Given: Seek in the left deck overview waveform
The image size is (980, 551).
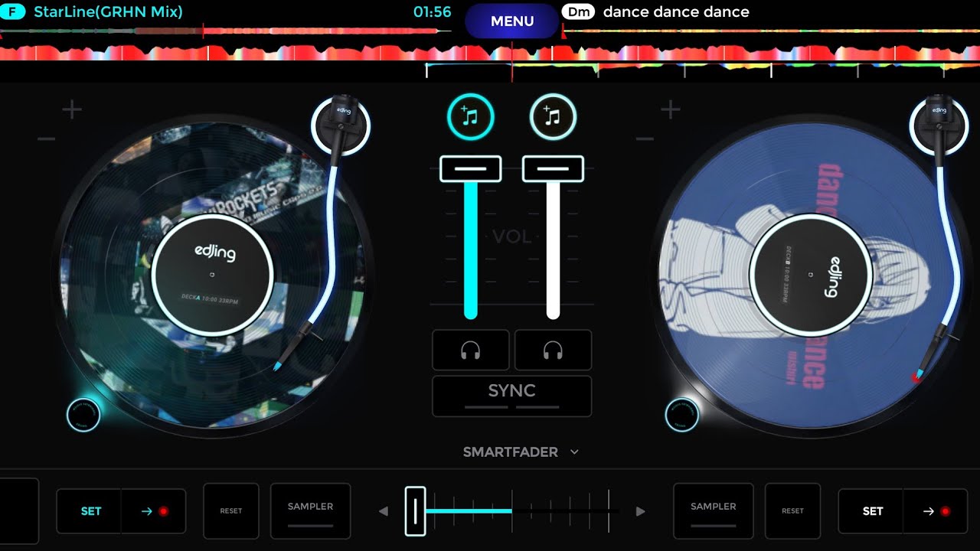Looking at the screenshot, I should click(x=227, y=31).
